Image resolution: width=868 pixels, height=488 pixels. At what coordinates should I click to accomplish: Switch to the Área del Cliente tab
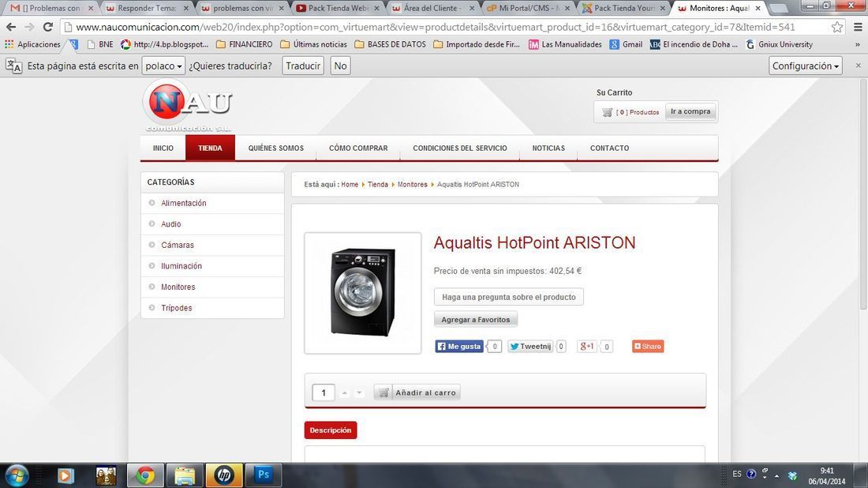point(433,9)
